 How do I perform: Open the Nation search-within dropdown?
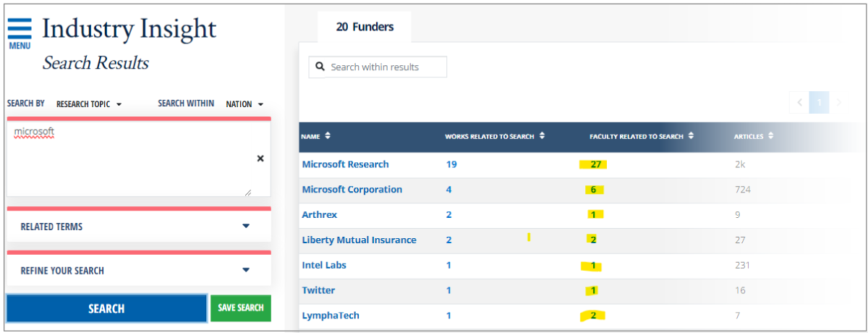(244, 104)
